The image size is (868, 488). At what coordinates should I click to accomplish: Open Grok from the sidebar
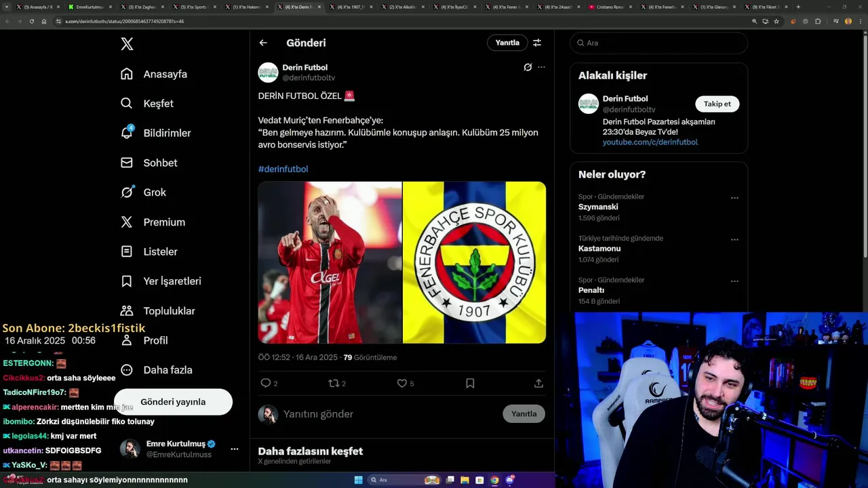(x=143, y=192)
